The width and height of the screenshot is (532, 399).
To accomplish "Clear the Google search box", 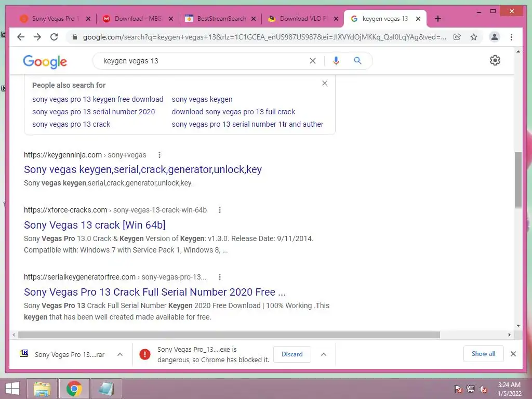I will (312, 61).
